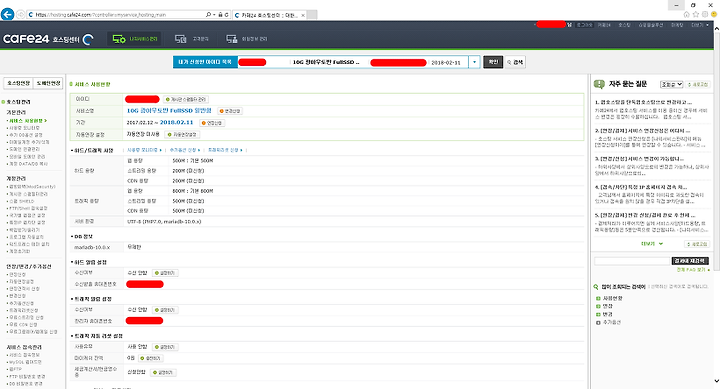Click the page scrollbar down arrow
This screenshot has height=389, width=720.
(x=716, y=381)
